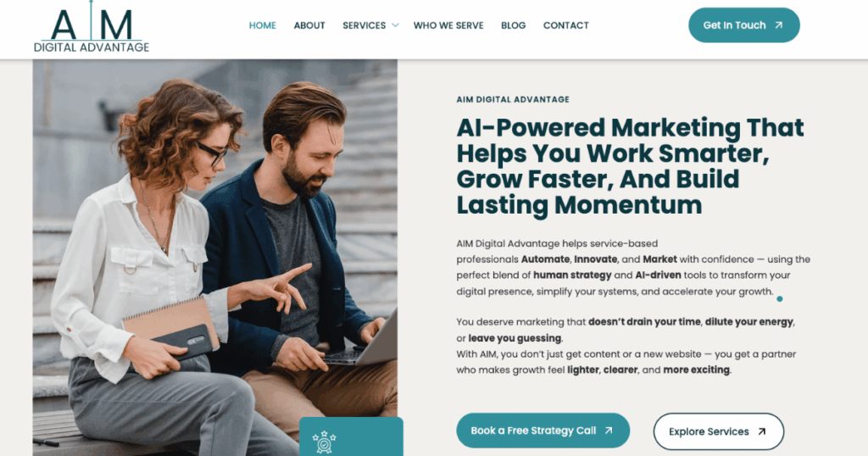The image size is (868, 456).
Task: Click the small teal dot after growth text
Action: pos(780,299)
